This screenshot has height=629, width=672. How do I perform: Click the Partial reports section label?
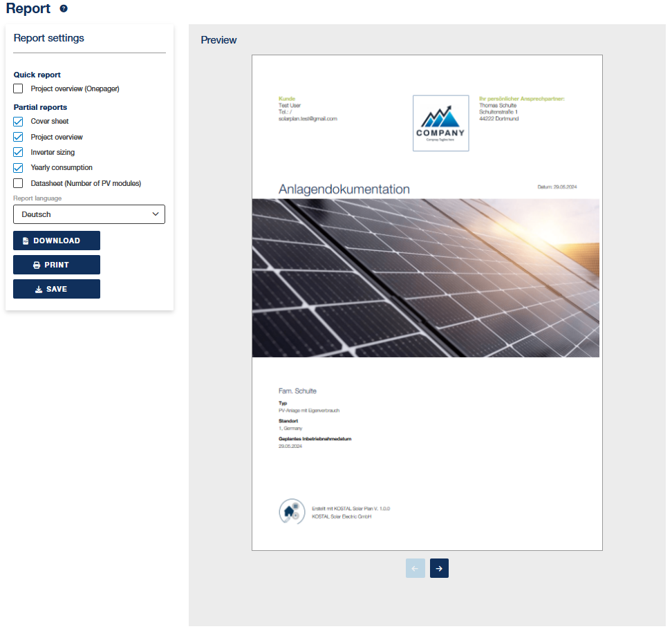[x=40, y=108]
